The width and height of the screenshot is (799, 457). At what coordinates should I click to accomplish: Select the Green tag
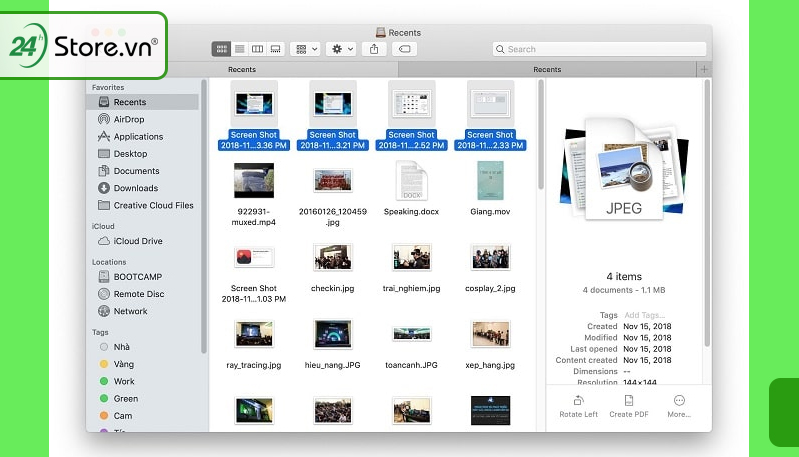142,398
